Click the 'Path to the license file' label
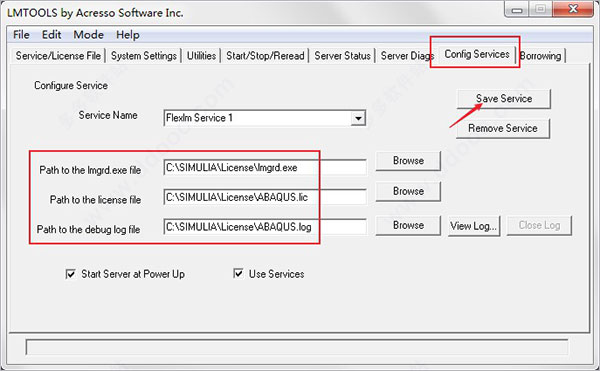The width and height of the screenshot is (600, 371). click(95, 200)
